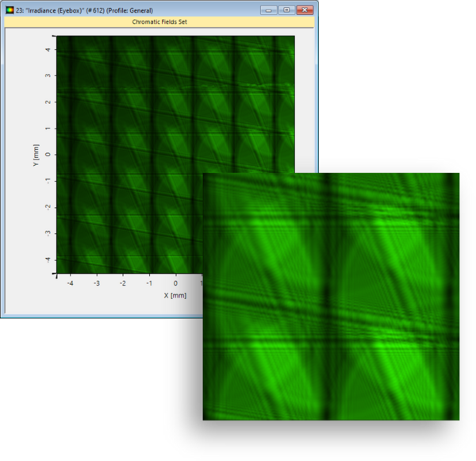
Task: Click the -4 tick on X axis
Action: coord(70,283)
